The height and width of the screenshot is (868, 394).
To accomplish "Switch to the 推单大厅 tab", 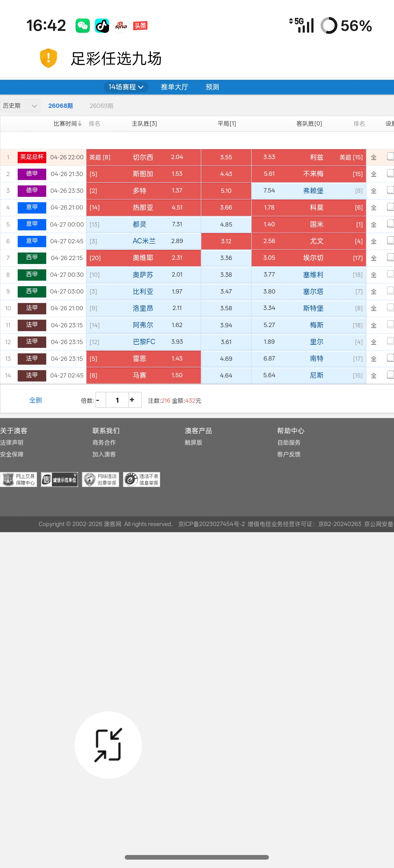I will [174, 87].
